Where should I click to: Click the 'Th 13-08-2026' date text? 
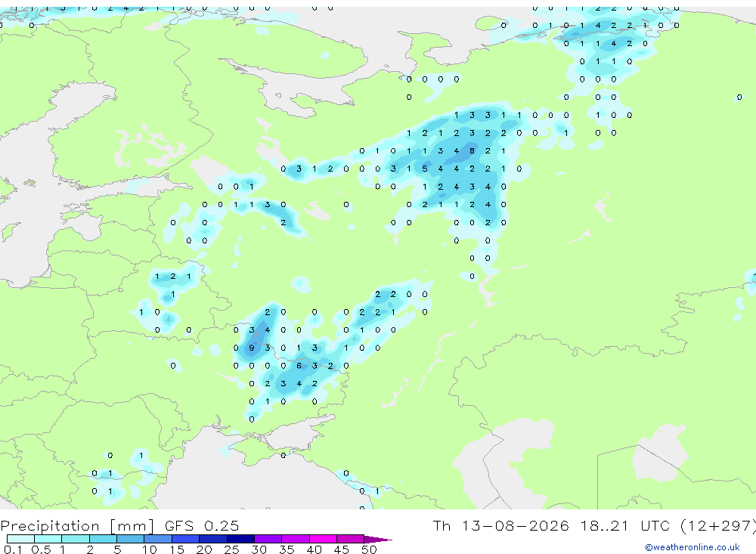(501, 525)
